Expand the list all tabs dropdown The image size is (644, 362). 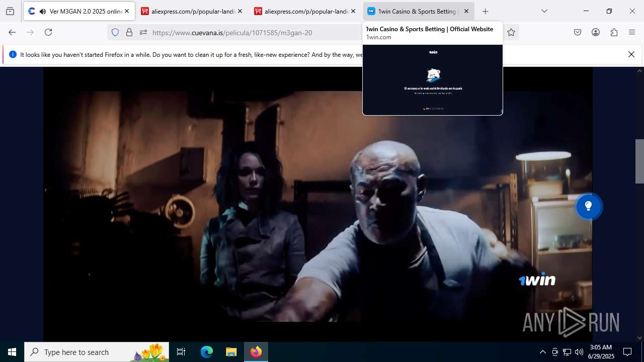coord(544,11)
